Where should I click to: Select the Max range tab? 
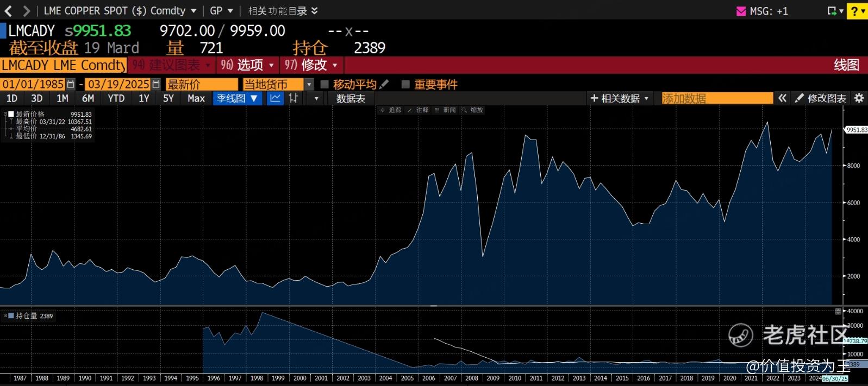click(196, 98)
